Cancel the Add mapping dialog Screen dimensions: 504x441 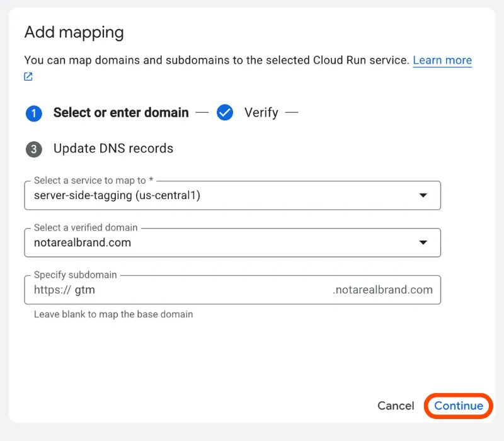point(396,406)
